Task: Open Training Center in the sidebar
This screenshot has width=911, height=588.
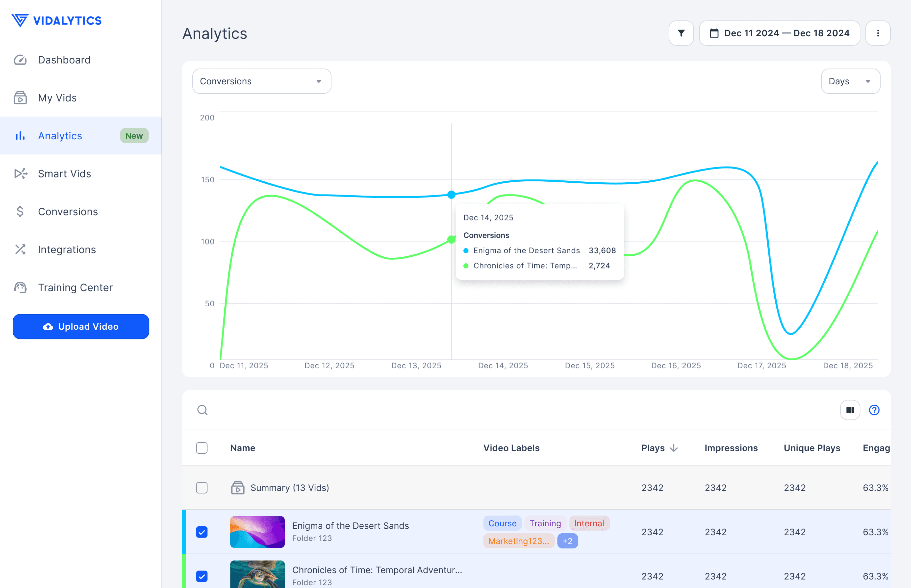Action: click(x=81, y=287)
